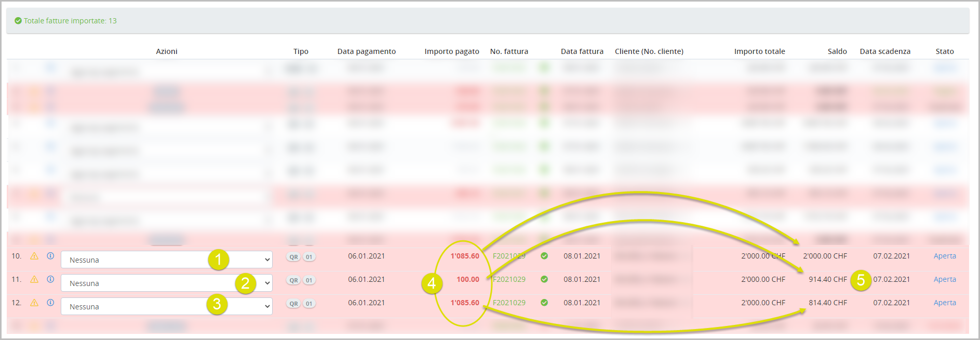Image resolution: width=980 pixels, height=340 pixels.
Task: Expand the Nessuna action dropdown in row 10
Action: pos(166,260)
